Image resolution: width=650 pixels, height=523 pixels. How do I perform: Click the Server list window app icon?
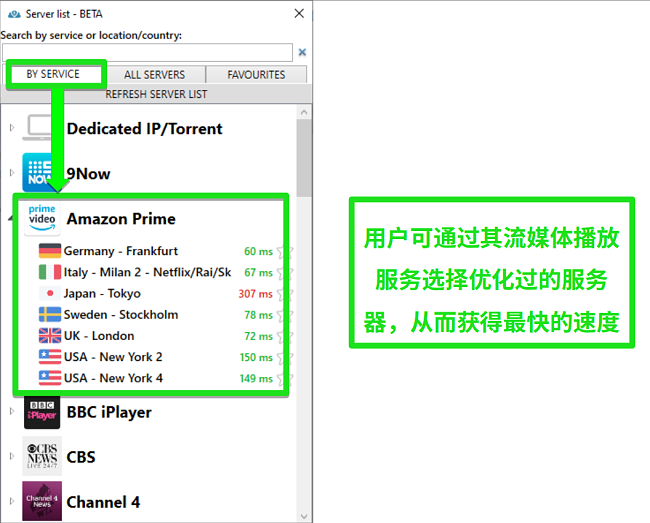click(14, 14)
